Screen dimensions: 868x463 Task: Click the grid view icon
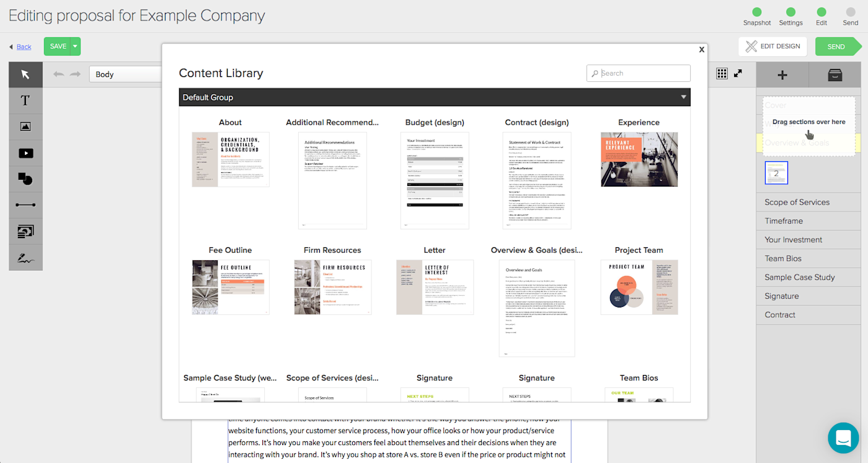(x=722, y=73)
